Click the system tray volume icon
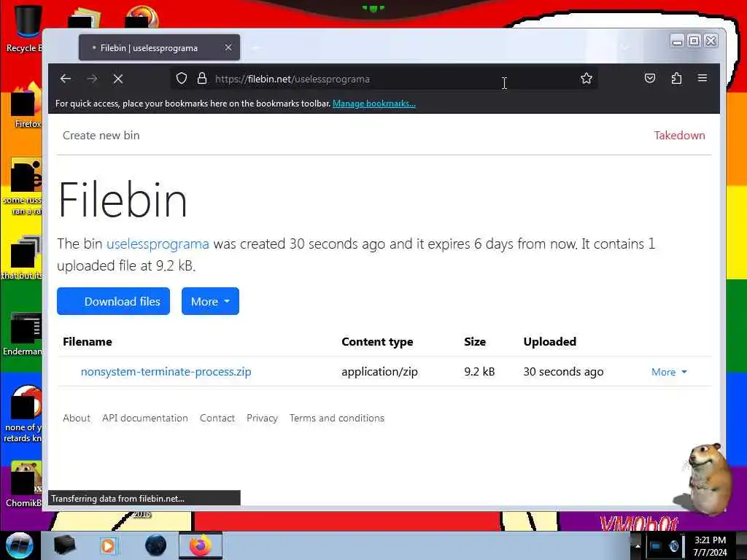This screenshot has width=747, height=560. tap(673, 546)
